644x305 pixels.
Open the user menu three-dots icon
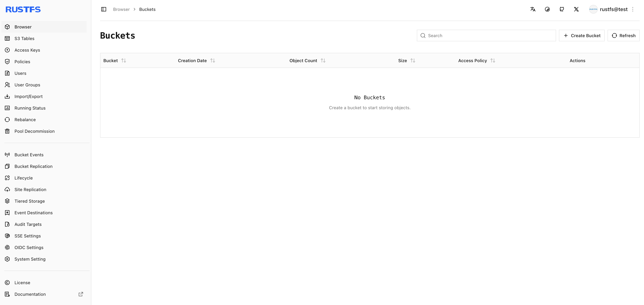633,9
